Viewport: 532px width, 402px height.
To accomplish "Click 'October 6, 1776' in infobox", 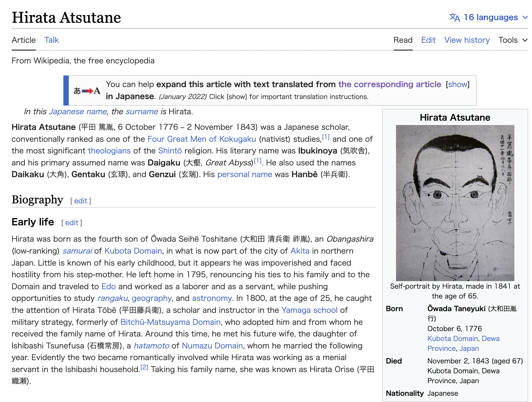I will coord(455,329).
